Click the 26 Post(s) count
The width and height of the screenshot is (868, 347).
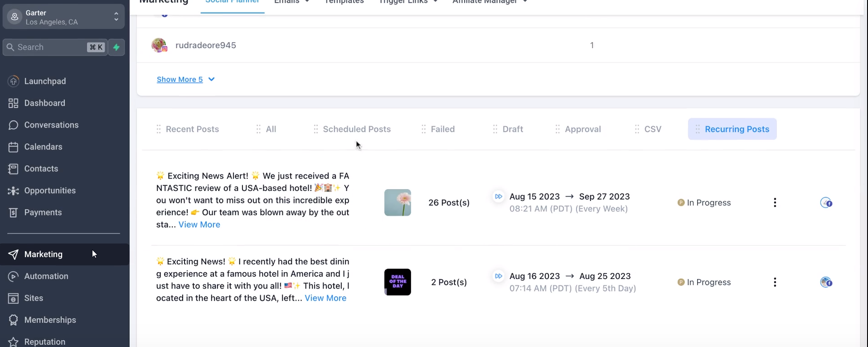click(449, 203)
